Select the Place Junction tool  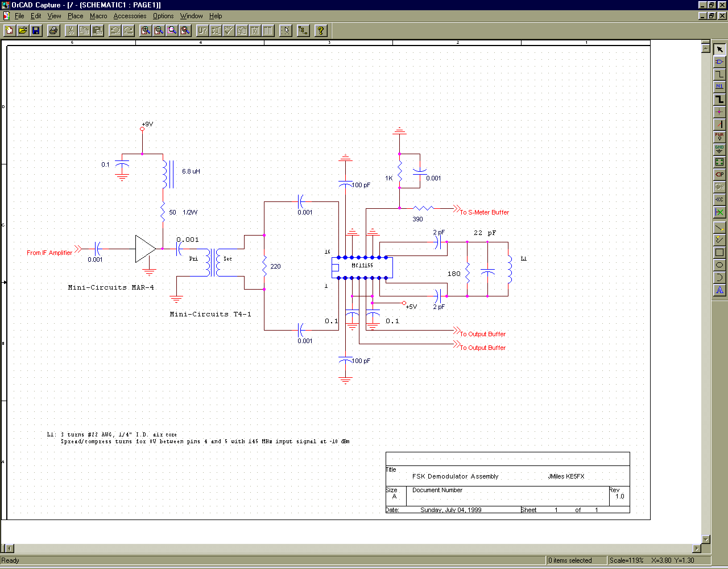tap(719, 112)
